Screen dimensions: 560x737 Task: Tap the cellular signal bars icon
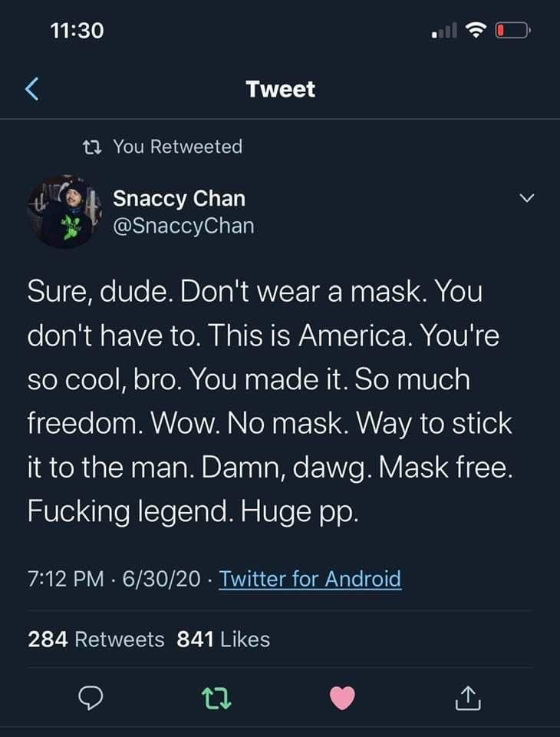coord(443,32)
